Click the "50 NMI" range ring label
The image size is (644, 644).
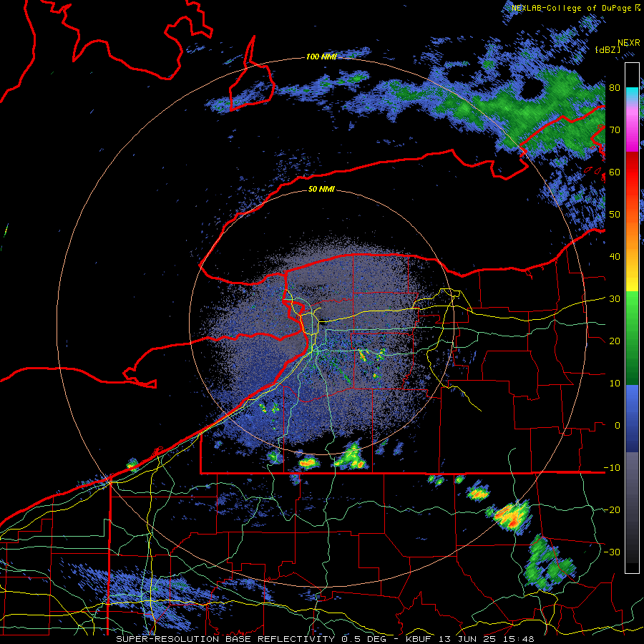point(321,189)
